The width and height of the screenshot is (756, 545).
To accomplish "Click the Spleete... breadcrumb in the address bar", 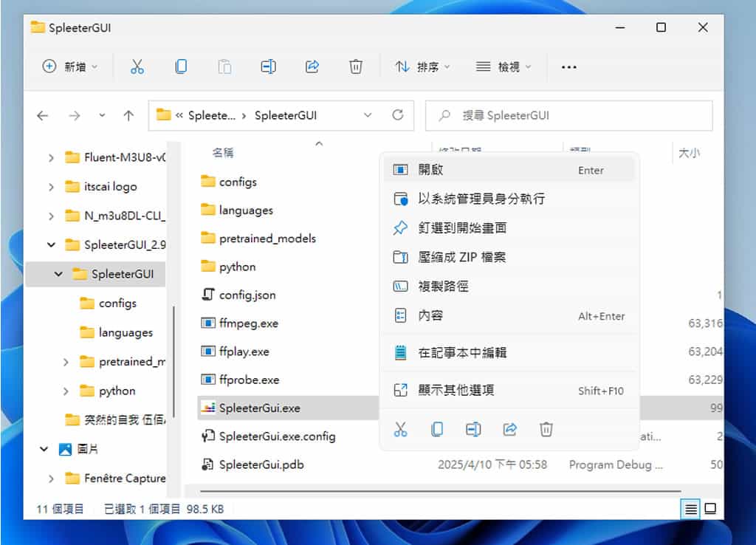I will point(212,116).
